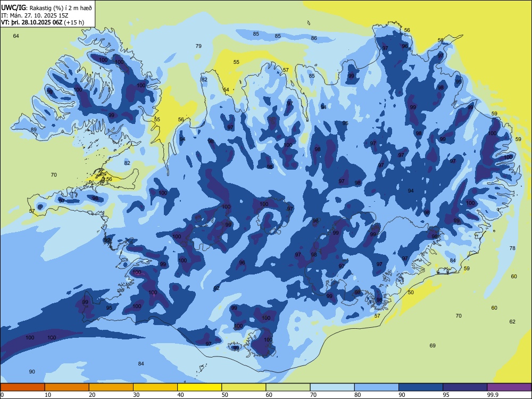Click the '54' humidity value on the map

click(x=226, y=90)
